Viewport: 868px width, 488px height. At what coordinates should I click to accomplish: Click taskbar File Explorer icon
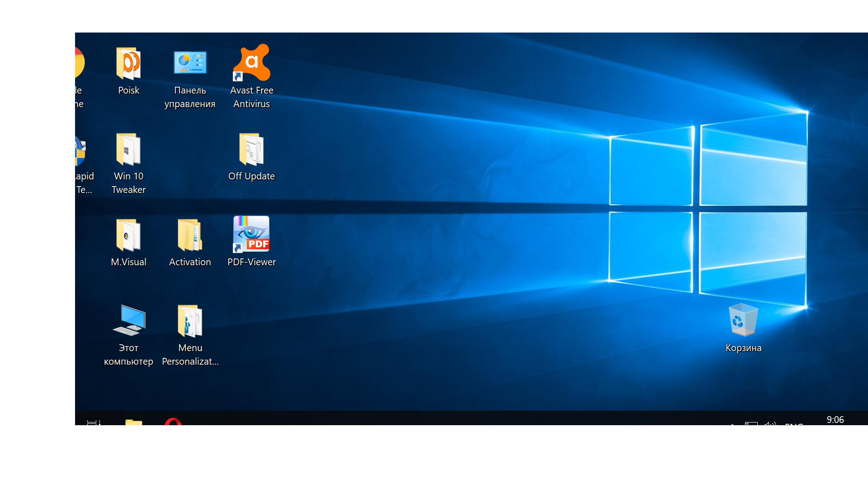(x=133, y=424)
